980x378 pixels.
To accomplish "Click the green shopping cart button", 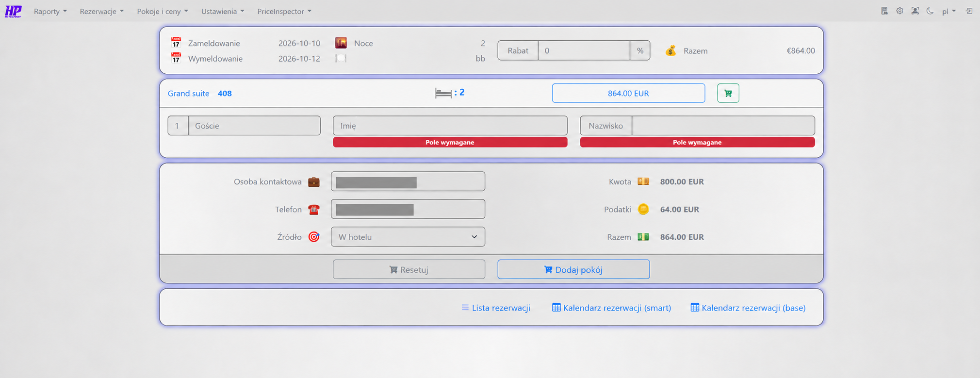I will (728, 93).
